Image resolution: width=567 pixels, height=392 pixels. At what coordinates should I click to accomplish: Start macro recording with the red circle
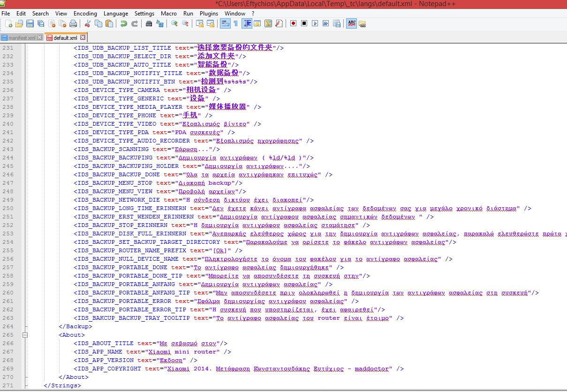(x=293, y=23)
